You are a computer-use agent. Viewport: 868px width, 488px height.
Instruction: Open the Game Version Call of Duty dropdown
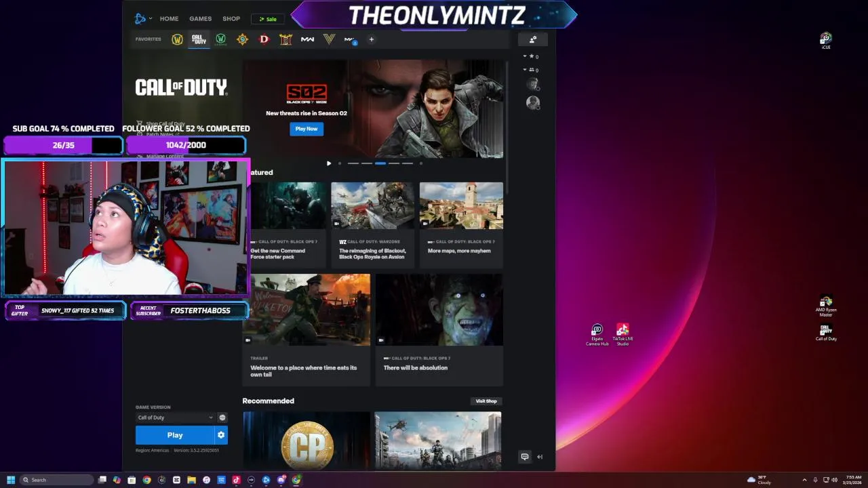(x=175, y=418)
